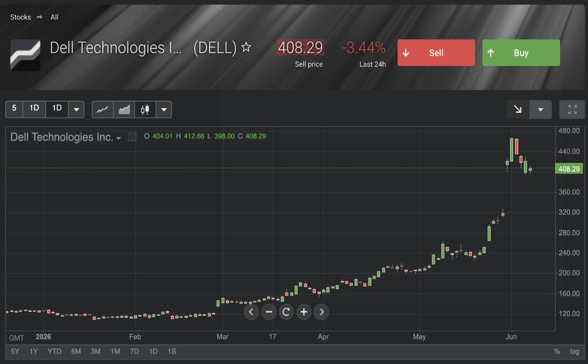Viewport: 588px width, 364px height.
Task: Expand the Dell Technologies Inc. legend dropdown
Action: (119, 138)
